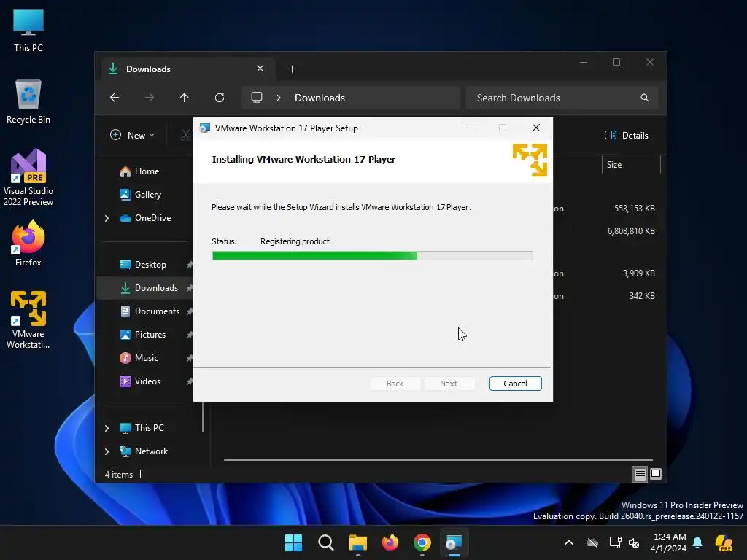Viewport: 747px width, 560px height.
Task: Switch to details list view icon
Action: 640,474
